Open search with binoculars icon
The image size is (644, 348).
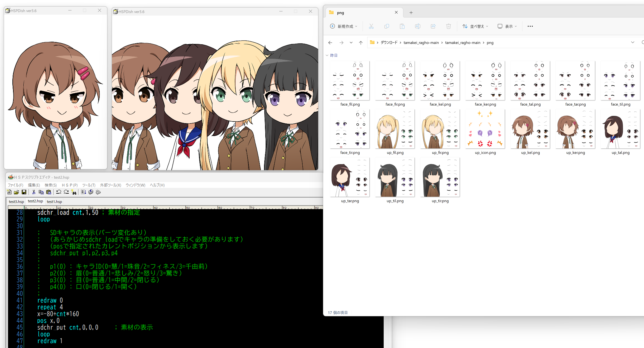pyautogui.click(x=74, y=192)
